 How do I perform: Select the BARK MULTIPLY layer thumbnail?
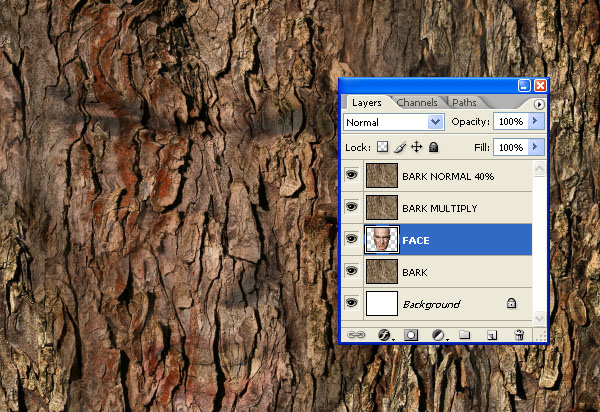click(x=382, y=208)
